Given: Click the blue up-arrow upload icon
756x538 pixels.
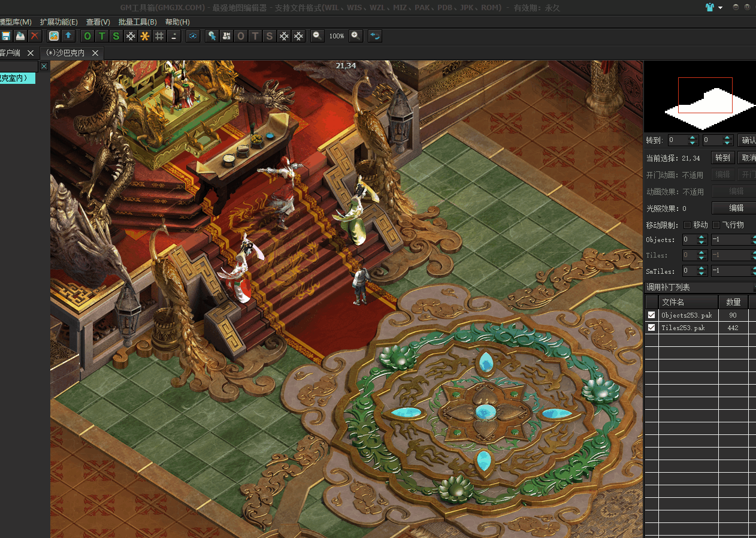Looking at the screenshot, I should [x=68, y=36].
